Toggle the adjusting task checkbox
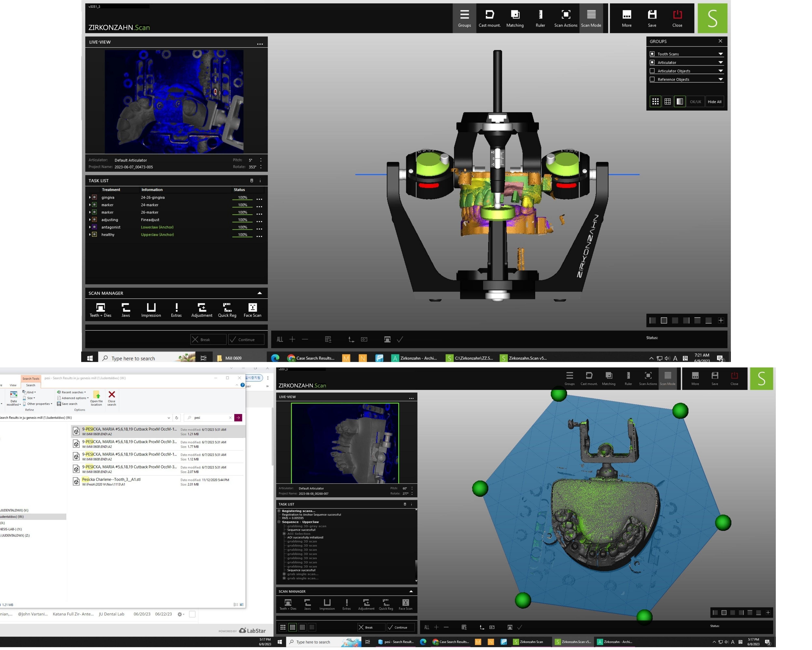The height and width of the screenshot is (650, 812). click(95, 220)
